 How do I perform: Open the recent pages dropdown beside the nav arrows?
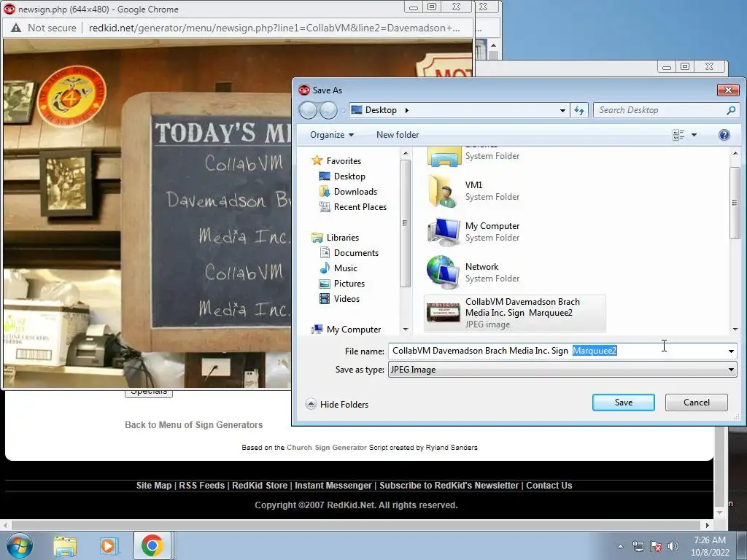click(x=343, y=111)
